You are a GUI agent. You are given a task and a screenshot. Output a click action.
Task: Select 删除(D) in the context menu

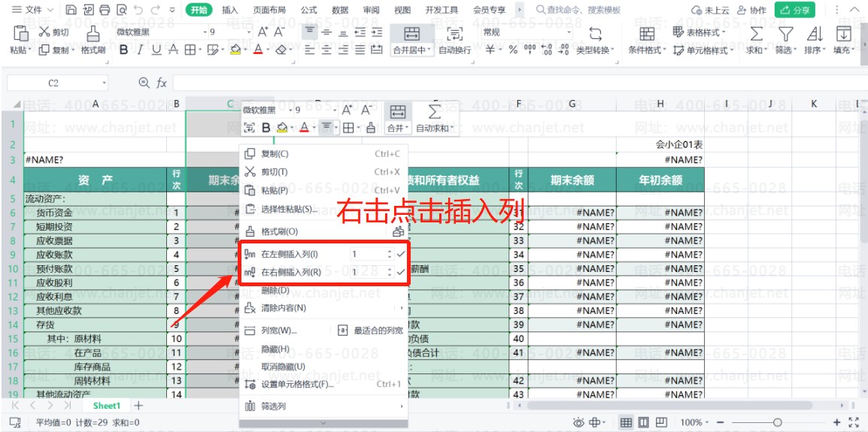tap(323, 291)
